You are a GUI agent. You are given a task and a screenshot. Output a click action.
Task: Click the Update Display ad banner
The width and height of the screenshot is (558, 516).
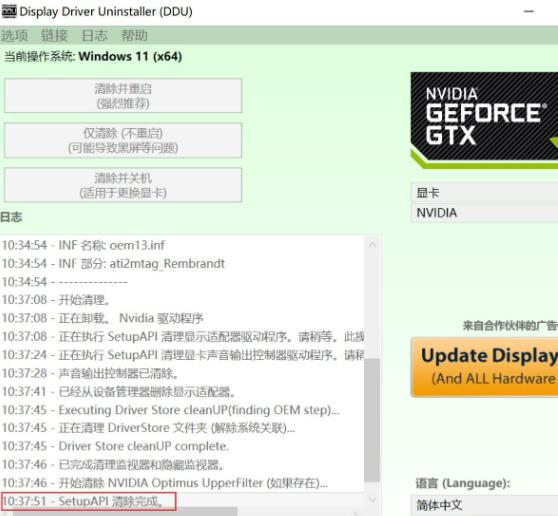click(x=484, y=367)
